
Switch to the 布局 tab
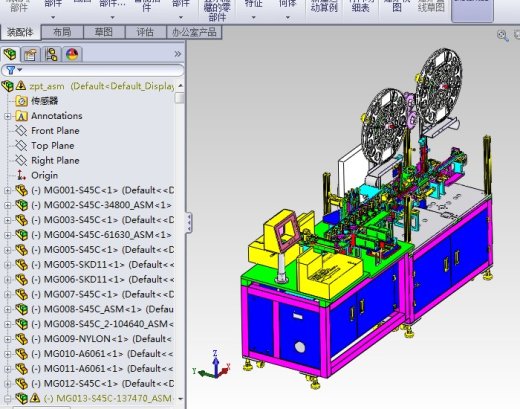[62, 32]
